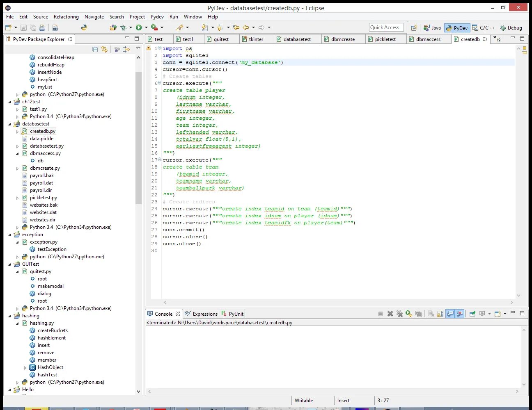Click the Open Perspective icon
Screen dimensions: 532x410
pyautogui.click(x=414, y=27)
